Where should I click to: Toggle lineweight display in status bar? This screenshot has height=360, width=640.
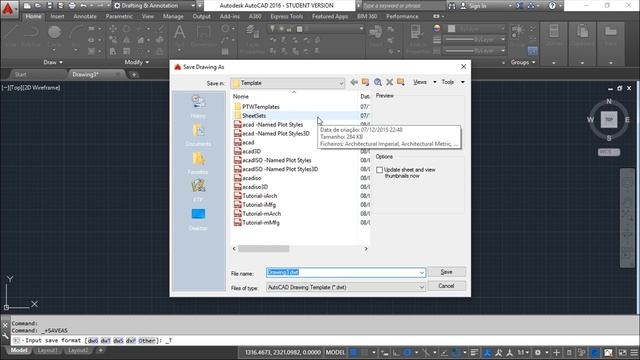pyautogui.click(x=474, y=352)
